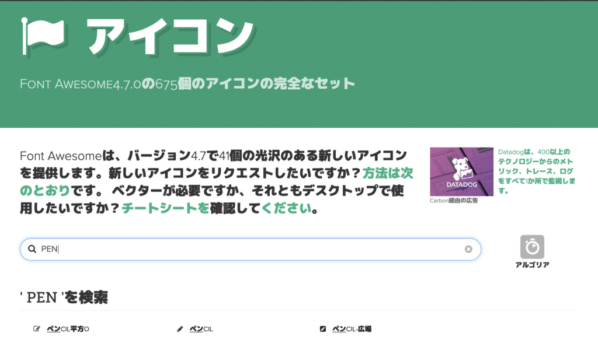Clear the search field with X button

click(x=468, y=249)
